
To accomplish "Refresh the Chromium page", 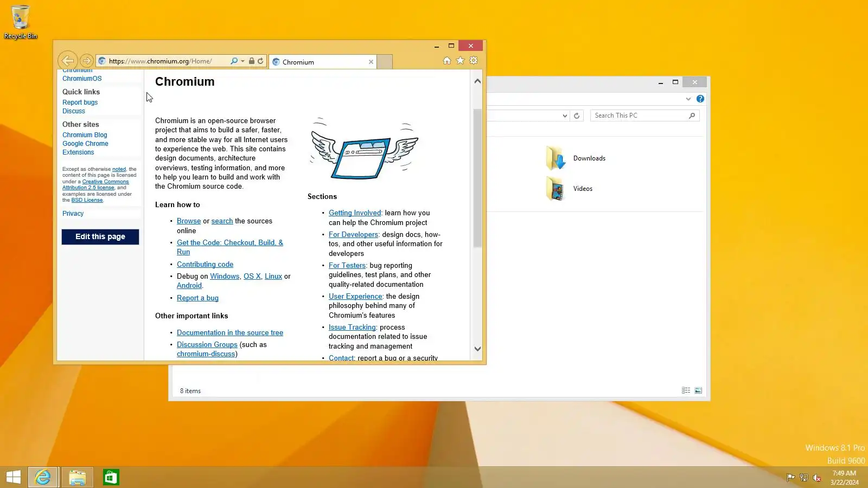I will [260, 61].
